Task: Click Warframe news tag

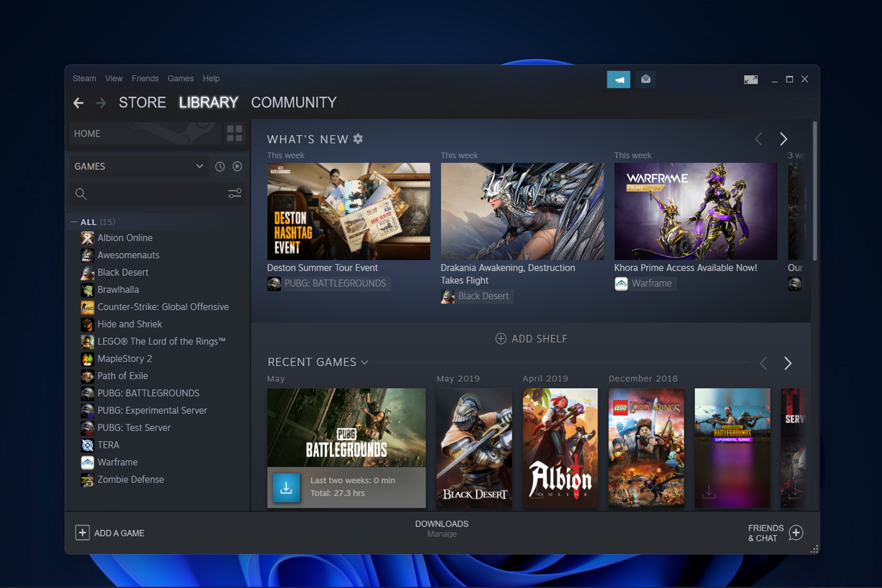Action: (x=645, y=283)
